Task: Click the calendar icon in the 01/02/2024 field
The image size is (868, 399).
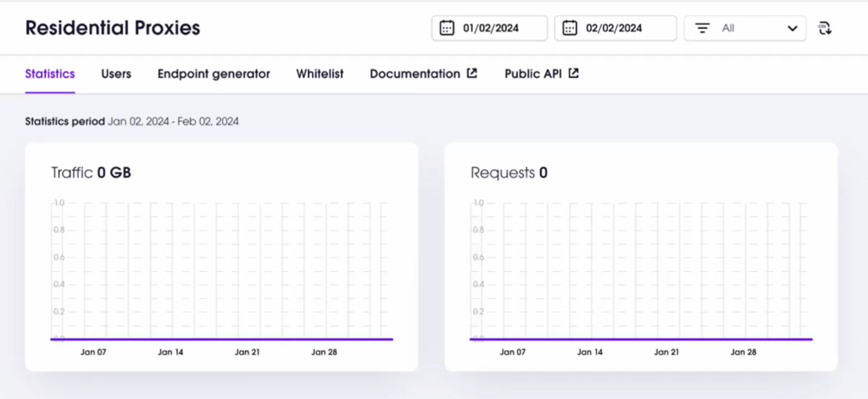Action: [447, 28]
